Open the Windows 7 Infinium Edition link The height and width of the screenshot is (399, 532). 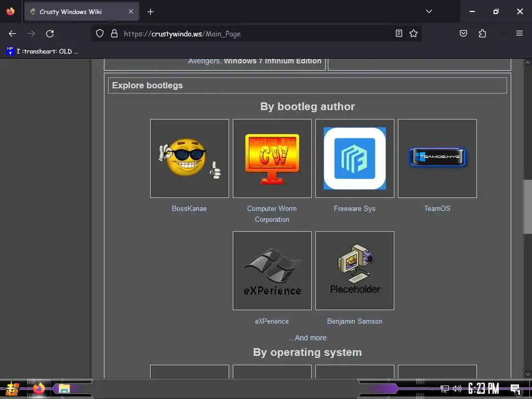pyautogui.click(x=272, y=61)
